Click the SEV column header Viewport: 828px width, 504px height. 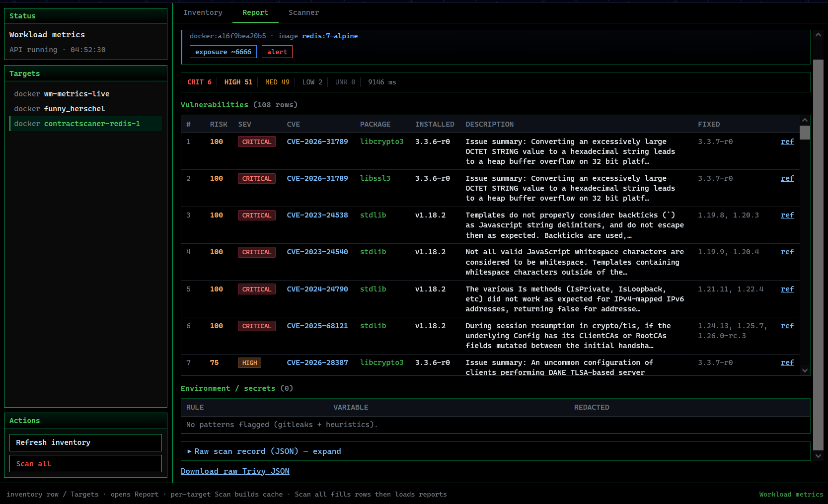245,124
